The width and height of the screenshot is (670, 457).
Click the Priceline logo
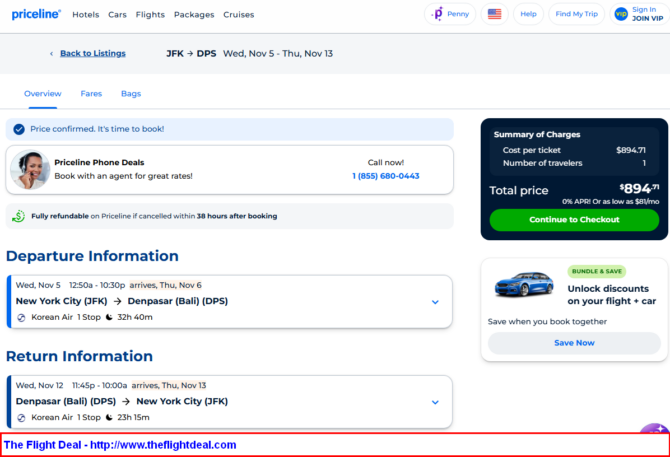36,14
